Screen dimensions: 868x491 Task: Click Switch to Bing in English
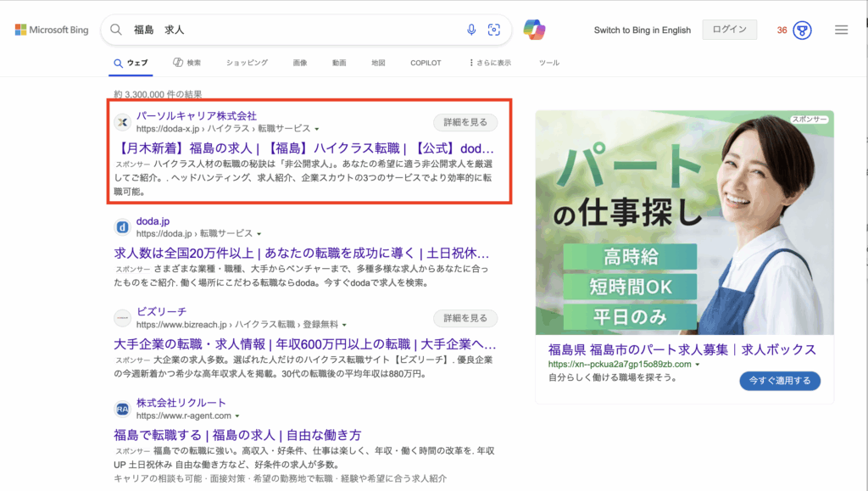point(643,30)
